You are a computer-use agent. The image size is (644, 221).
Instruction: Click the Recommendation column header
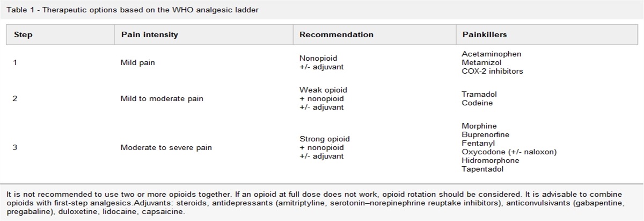336,34
